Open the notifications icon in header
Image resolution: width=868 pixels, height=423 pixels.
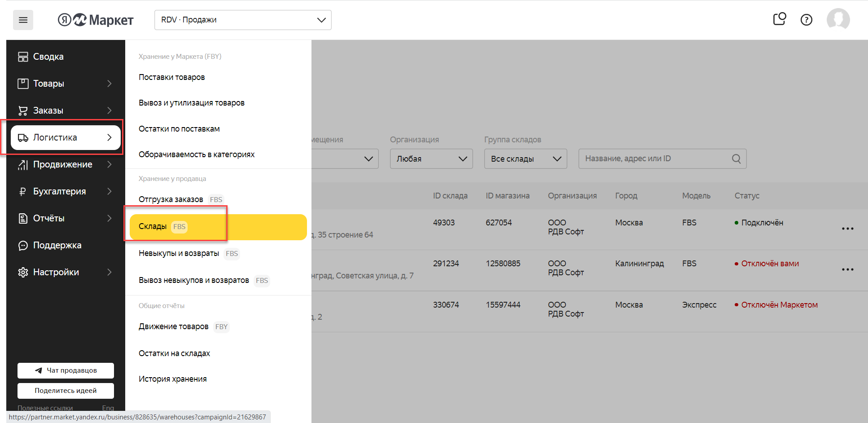pyautogui.click(x=780, y=19)
